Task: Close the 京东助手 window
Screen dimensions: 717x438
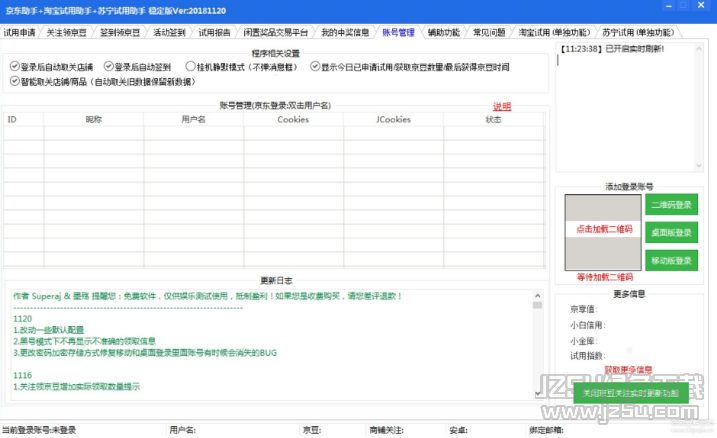Action: pos(701,5)
